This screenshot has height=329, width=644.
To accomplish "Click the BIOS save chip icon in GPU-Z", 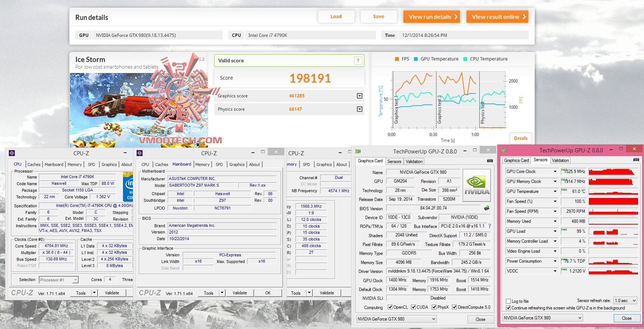I will click(487, 208).
